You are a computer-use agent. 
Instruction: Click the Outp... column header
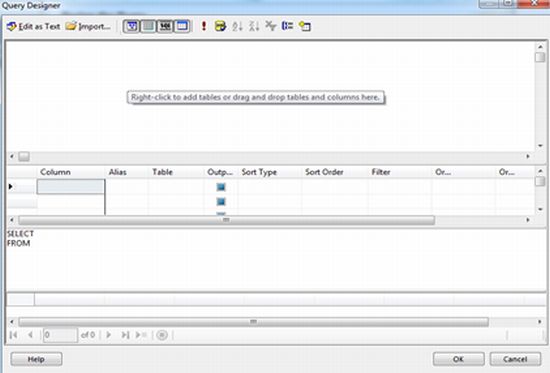[x=221, y=172]
